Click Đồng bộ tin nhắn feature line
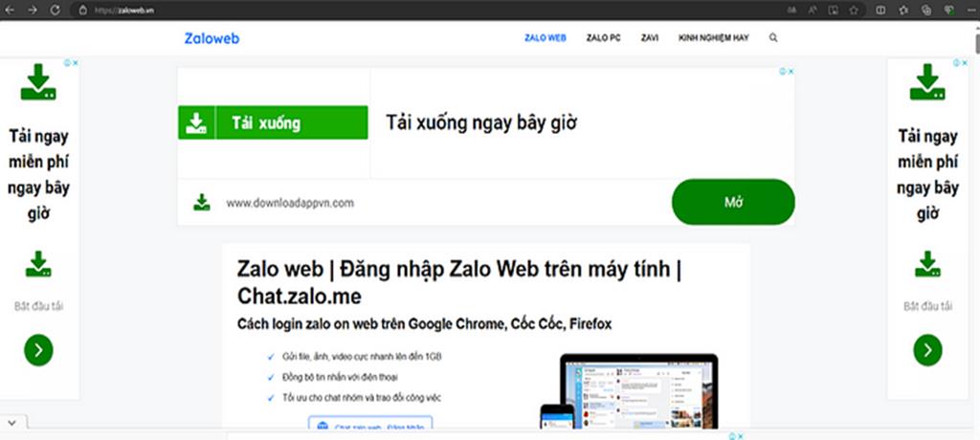Viewport: 980px width, 440px height. click(x=340, y=378)
